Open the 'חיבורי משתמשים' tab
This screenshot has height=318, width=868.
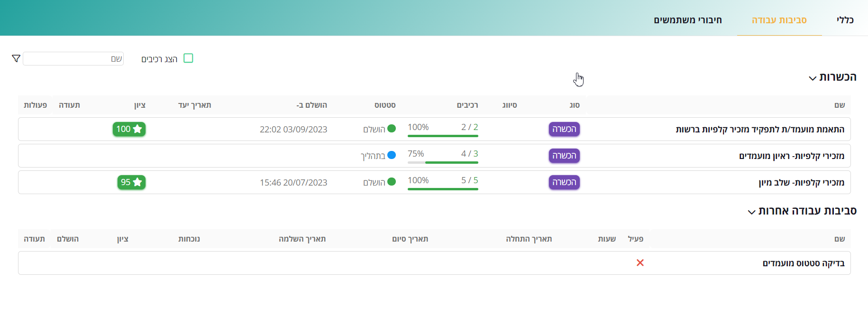tap(687, 20)
